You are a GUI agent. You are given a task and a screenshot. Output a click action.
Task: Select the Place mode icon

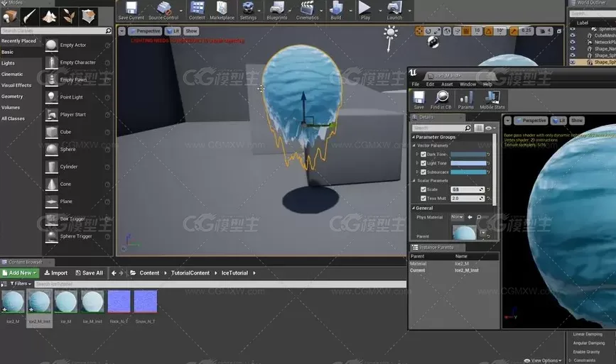tap(10, 16)
